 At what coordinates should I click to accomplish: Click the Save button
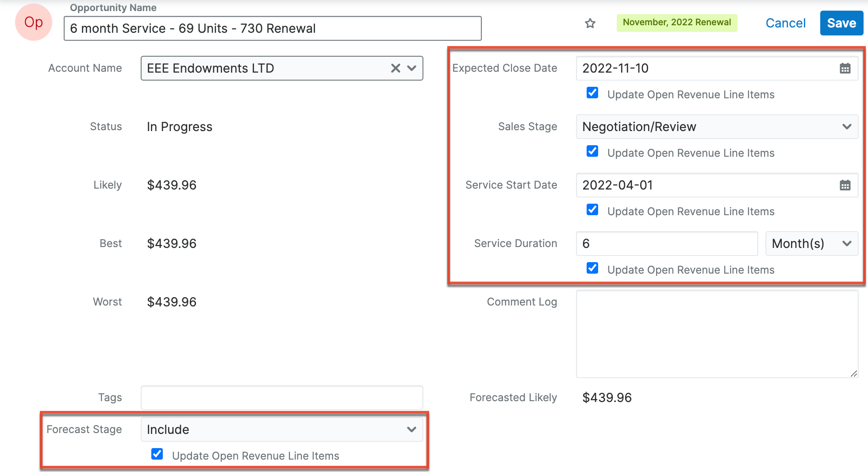coord(841,23)
